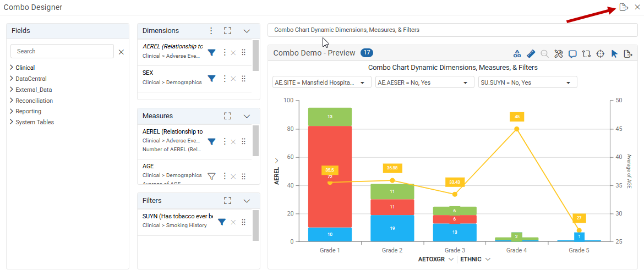Expand the Clinical folder in Fields

pos(12,68)
